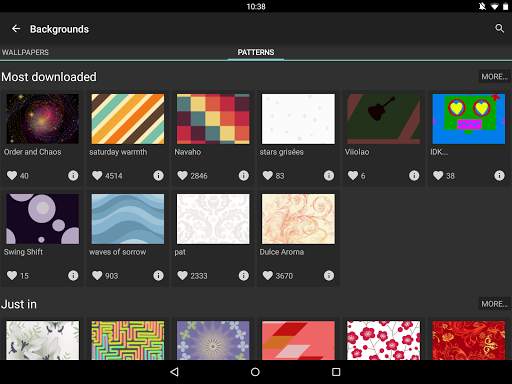
Task: Open the Navaho checkered thumbnail
Action: pos(213,119)
